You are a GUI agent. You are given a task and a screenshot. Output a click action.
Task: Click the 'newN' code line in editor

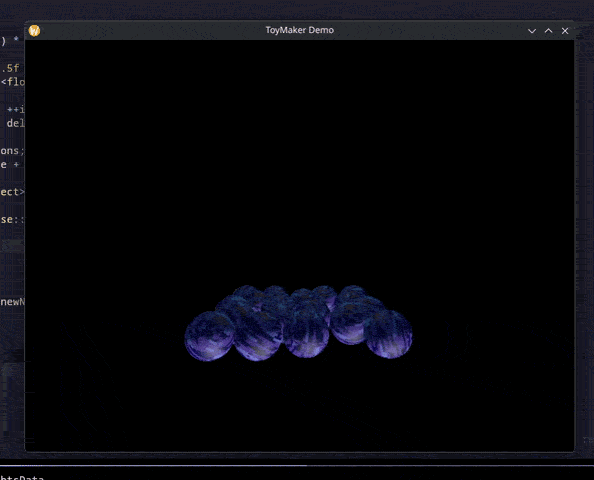(x=13, y=302)
